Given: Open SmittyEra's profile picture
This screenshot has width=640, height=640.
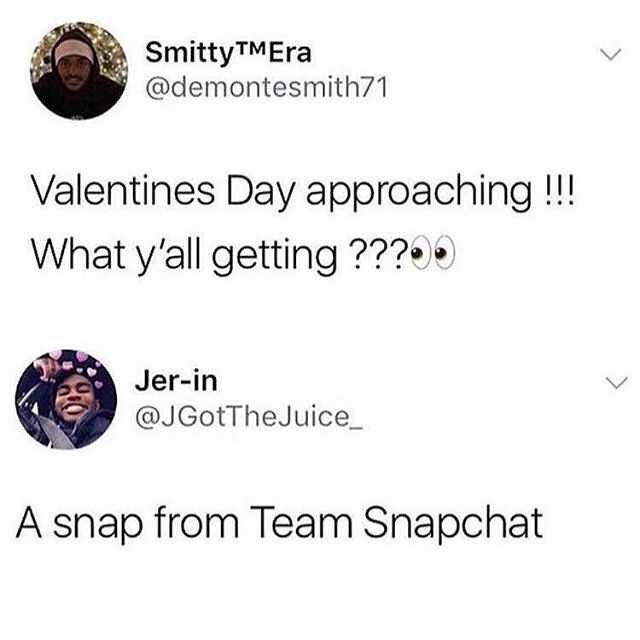Looking at the screenshot, I should point(79,71).
